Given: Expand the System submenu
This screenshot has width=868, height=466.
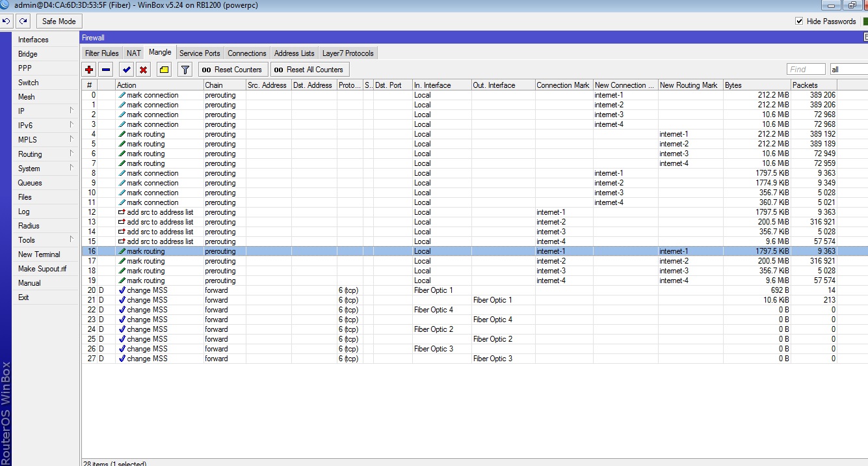Looking at the screenshot, I should 46,169.
